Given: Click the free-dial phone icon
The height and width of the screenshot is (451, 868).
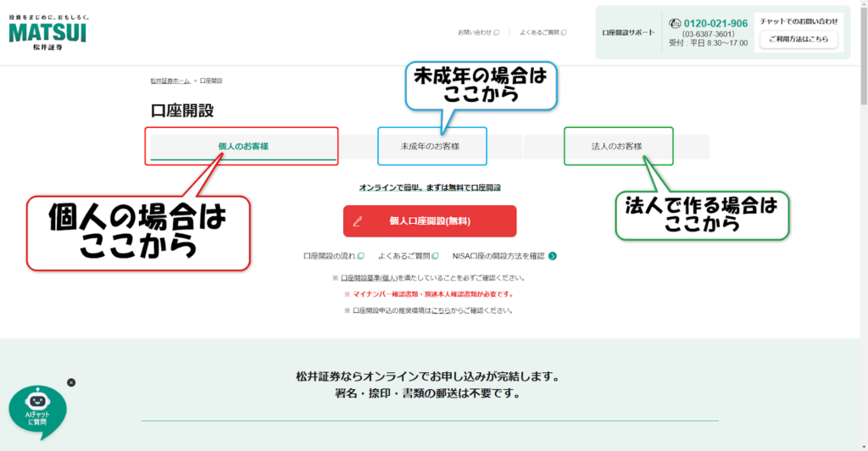Looking at the screenshot, I should 675,23.
